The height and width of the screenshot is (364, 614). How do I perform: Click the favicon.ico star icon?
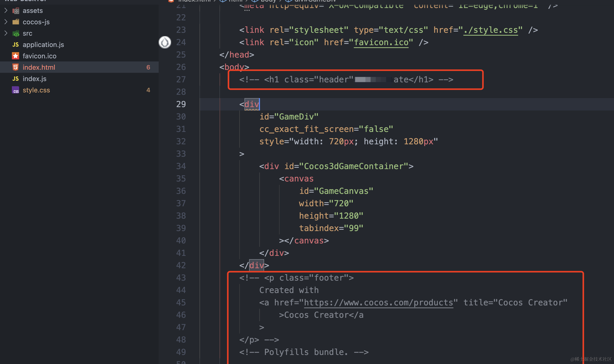[16, 56]
